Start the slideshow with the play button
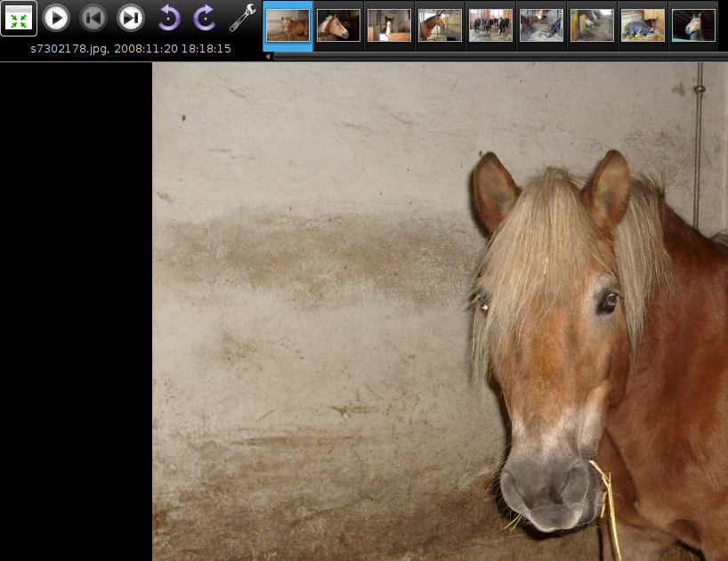The height and width of the screenshot is (561, 728). [56, 18]
